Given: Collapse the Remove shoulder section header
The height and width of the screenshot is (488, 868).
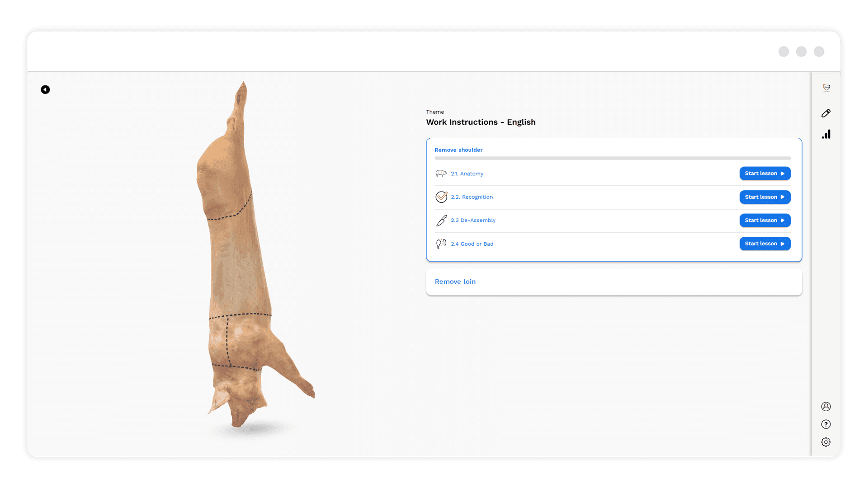Looking at the screenshot, I should [458, 150].
